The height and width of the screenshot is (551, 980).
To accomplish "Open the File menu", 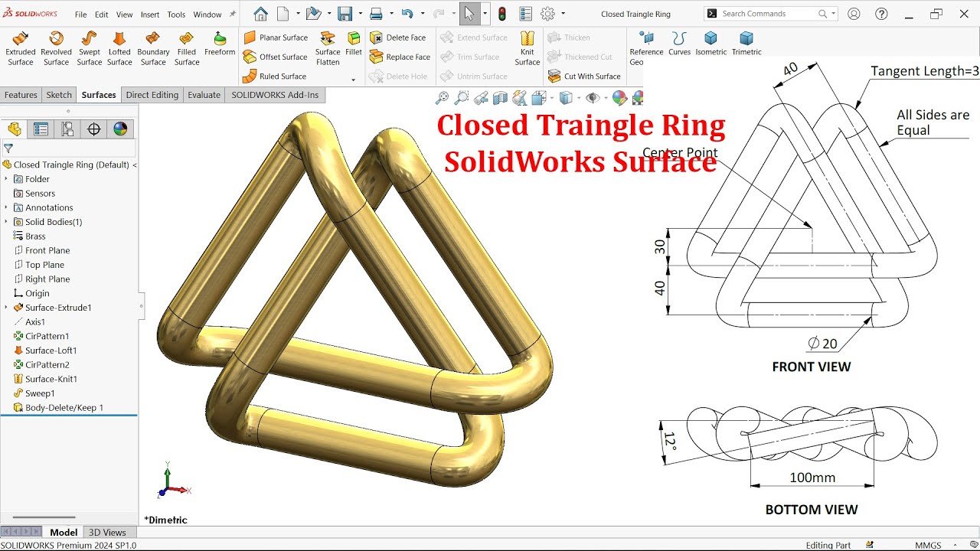I will tap(80, 15).
